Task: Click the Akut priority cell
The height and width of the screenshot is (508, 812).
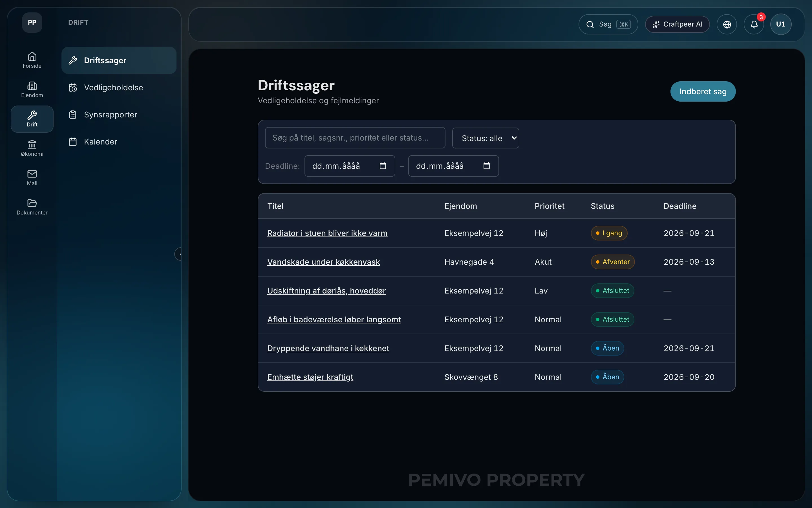Action: [543, 262]
